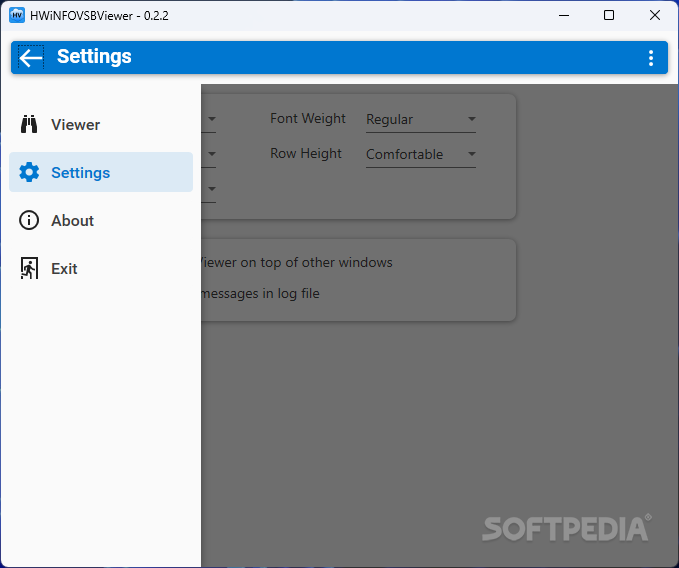Close the HWiNFOVSBViewer window

[x=655, y=16]
